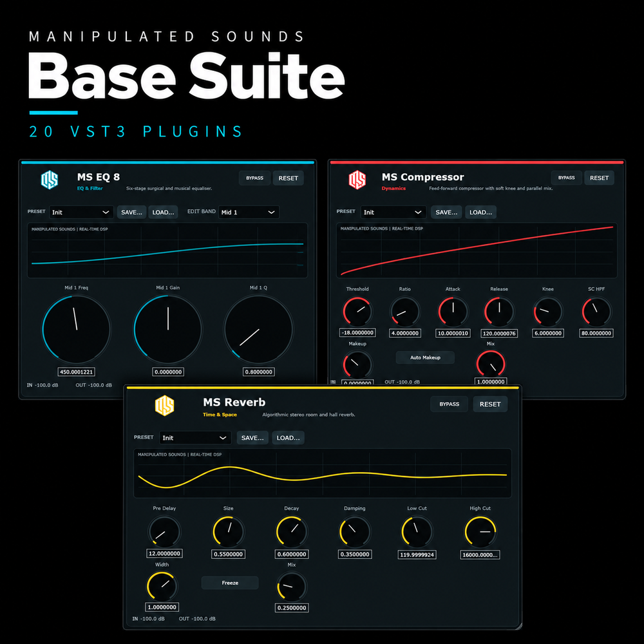This screenshot has width=644, height=644.
Task: Click the compressor SC HPF knob
Action: (596, 312)
